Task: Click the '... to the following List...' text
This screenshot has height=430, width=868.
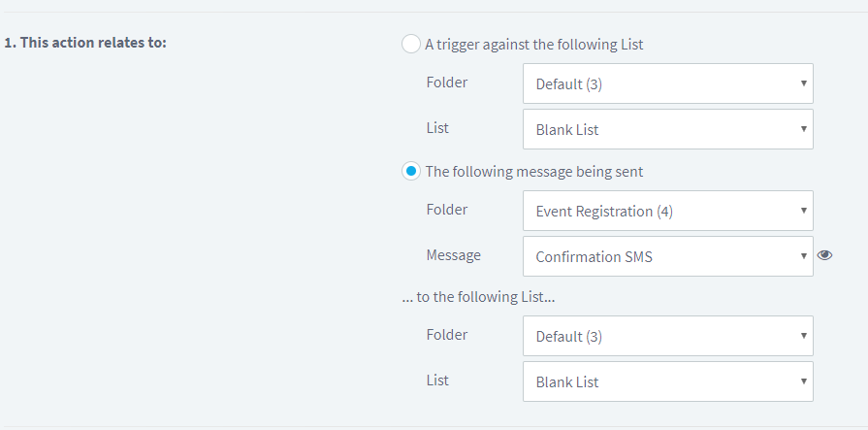Action: pyautogui.click(x=478, y=296)
